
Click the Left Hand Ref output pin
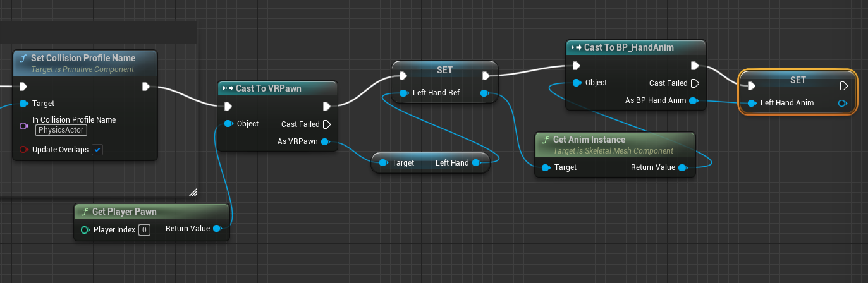point(485,93)
